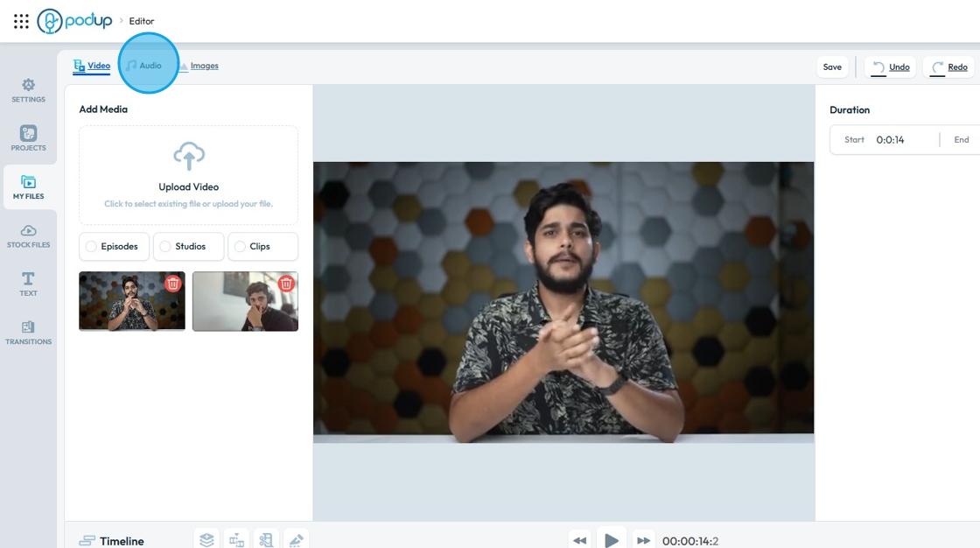Switch to the Video tab
The width and height of the screenshot is (980, 548).
click(x=92, y=66)
